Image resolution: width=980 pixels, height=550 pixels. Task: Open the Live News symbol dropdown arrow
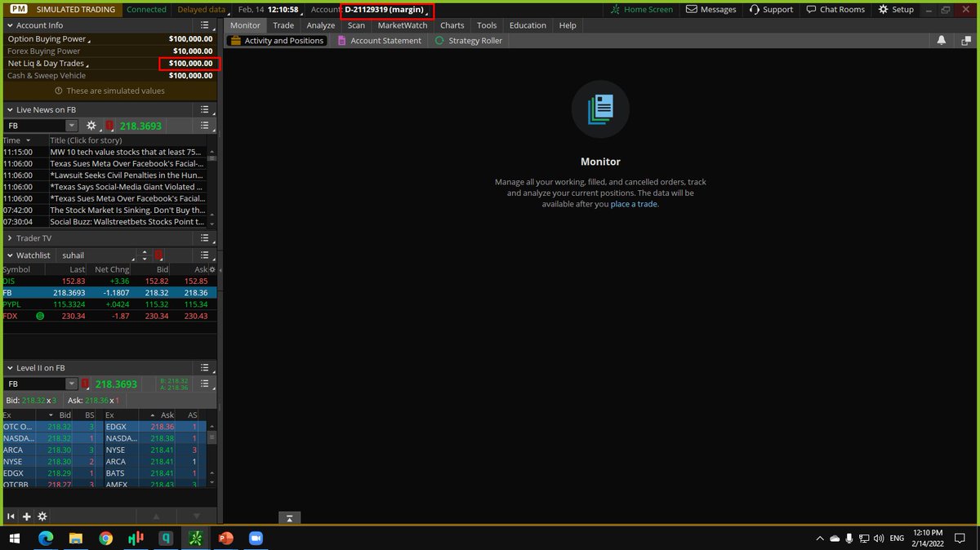(x=72, y=126)
